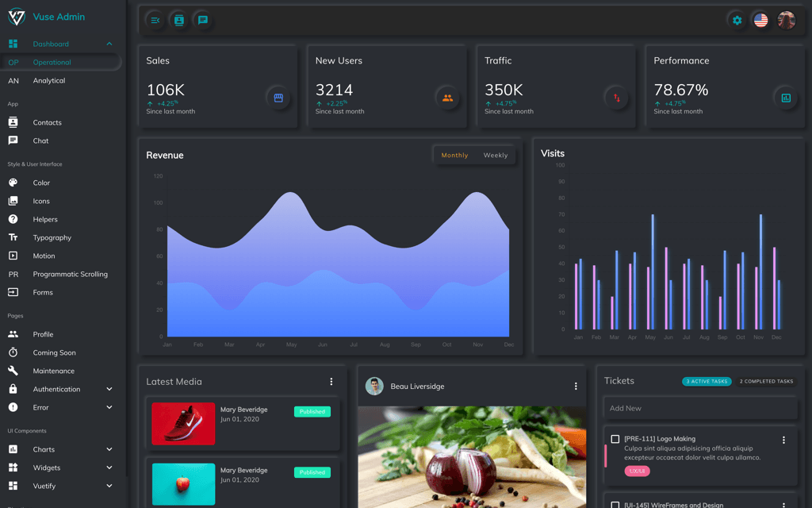Image resolution: width=812 pixels, height=508 pixels.
Task: Click Published badge on red shoe item
Action: [x=312, y=412]
